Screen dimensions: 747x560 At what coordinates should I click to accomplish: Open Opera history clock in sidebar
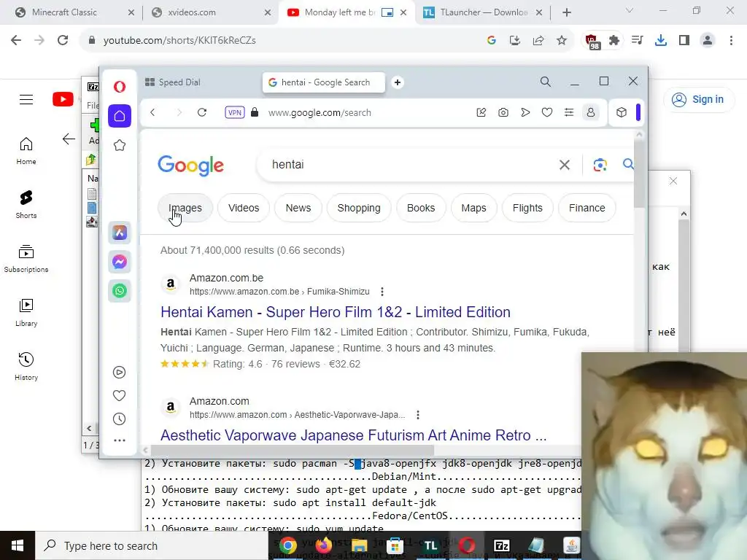(x=119, y=419)
